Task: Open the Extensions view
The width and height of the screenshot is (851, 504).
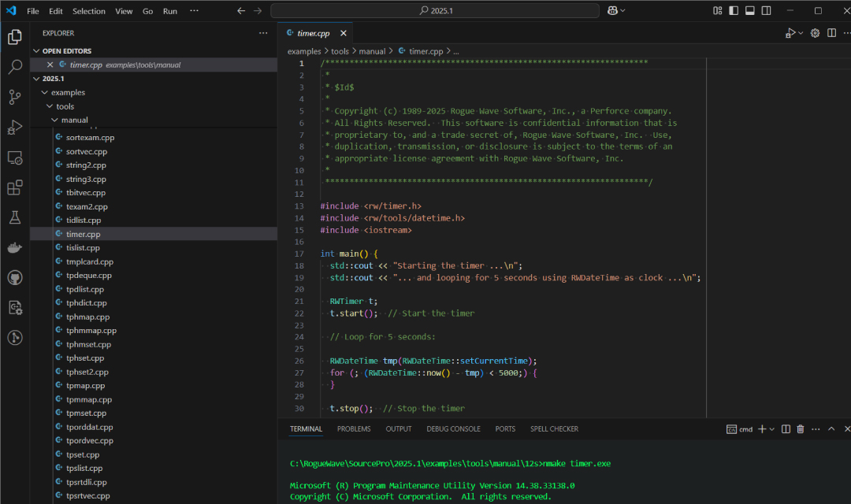Action: click(x=14, y=187)
